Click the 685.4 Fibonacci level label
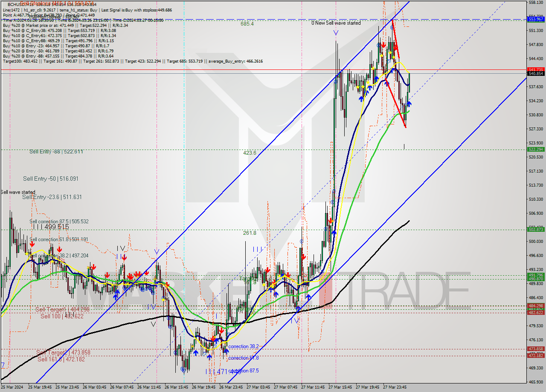This screenshot has height=392, width=546. tap(247, 24)
